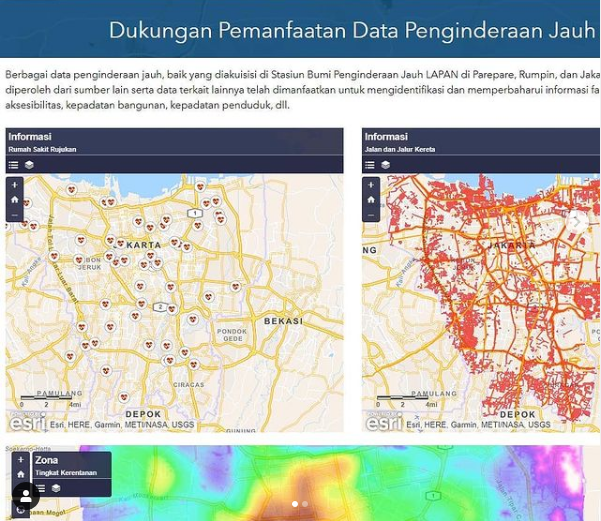The image size is (601, 521).
Task: Zoom in on the Rumah Sakit Rujukan map
Action: [15, 185]
